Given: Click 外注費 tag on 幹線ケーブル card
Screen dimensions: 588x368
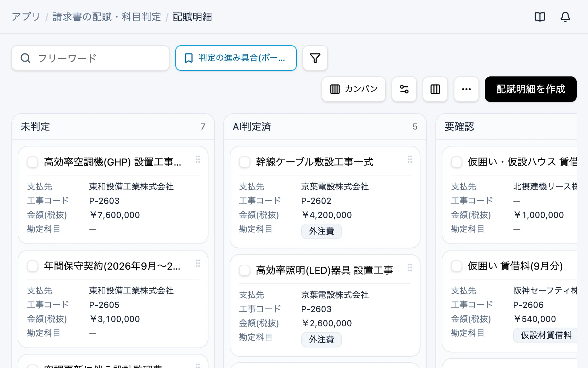Looking at the screenshot, I should (322, 231).
